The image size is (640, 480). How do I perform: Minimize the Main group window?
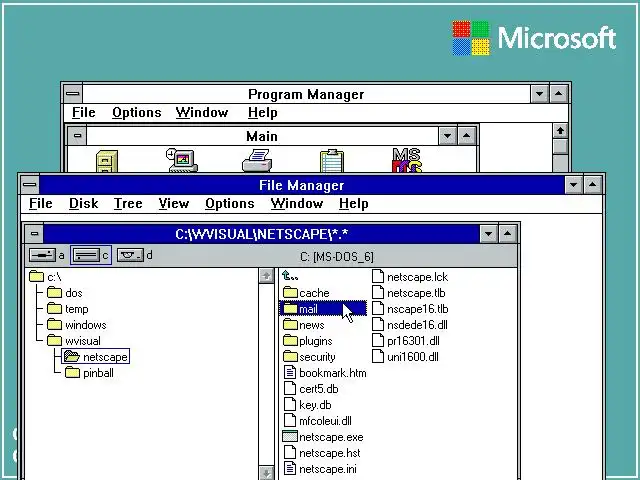[447, 136]
